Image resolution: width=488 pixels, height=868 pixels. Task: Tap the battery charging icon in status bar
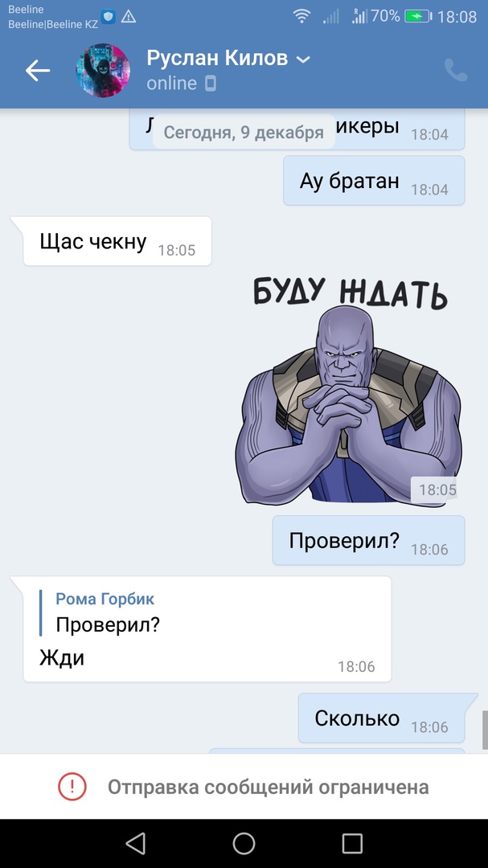pyautogui.click(x=417, y=17)
